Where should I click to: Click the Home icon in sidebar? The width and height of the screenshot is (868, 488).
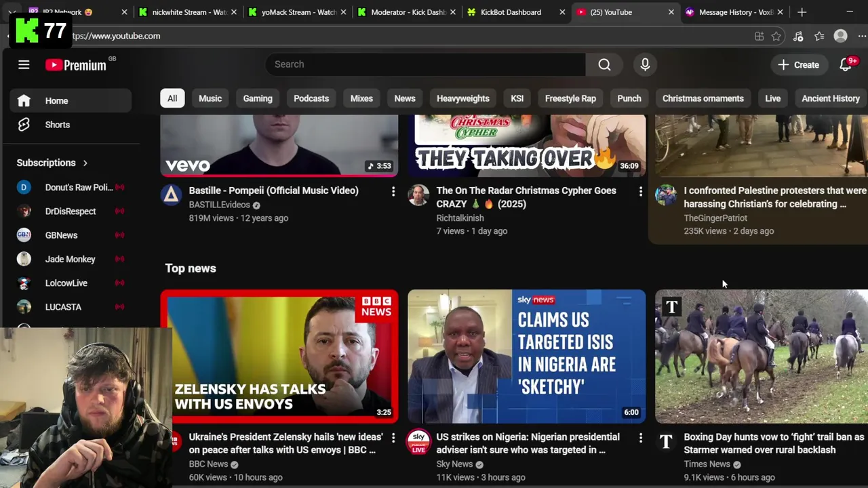click(x=24, y=100)
